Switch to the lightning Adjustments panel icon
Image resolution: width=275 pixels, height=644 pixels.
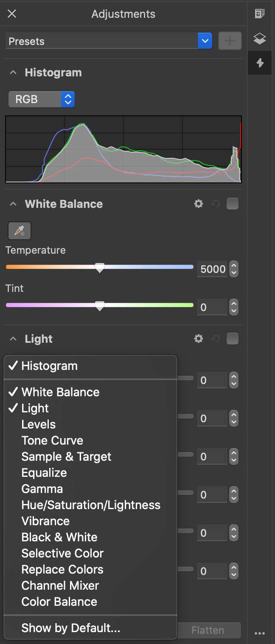(x=260, y=63)
